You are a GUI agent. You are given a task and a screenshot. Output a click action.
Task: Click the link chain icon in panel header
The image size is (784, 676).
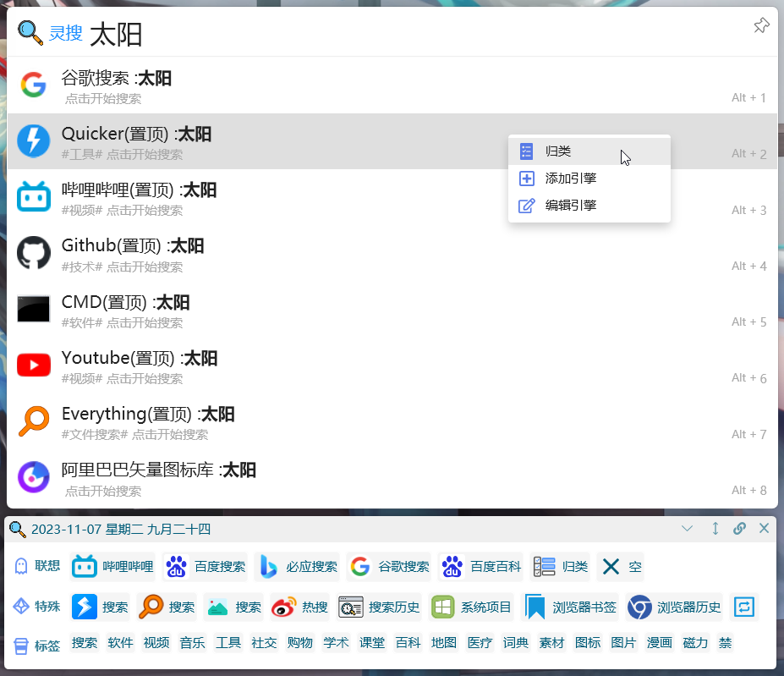[x=739, y=529]
